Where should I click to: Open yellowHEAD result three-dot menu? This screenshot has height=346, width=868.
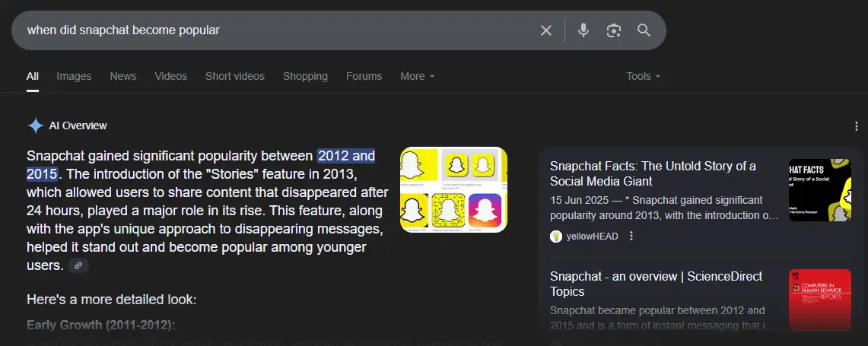click(631, 236)
